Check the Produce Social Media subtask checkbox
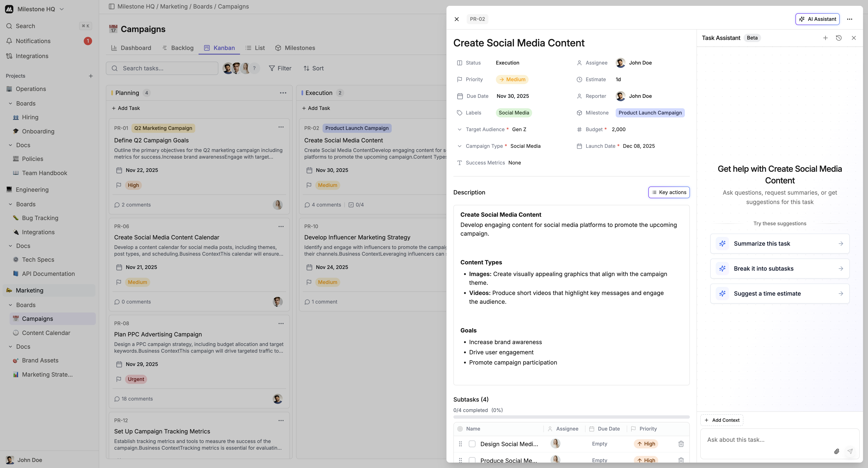868x468 pixels. [472, 460]
